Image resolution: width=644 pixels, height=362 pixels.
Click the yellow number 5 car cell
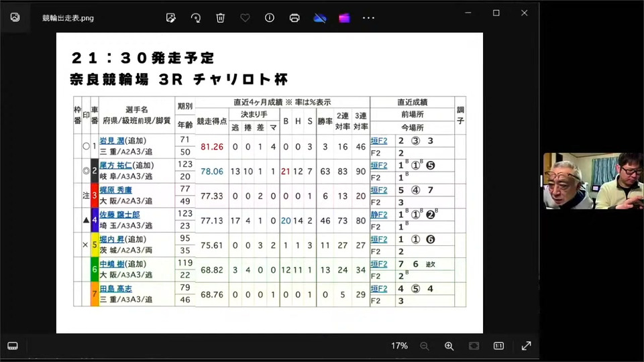[x=95, y=245]
